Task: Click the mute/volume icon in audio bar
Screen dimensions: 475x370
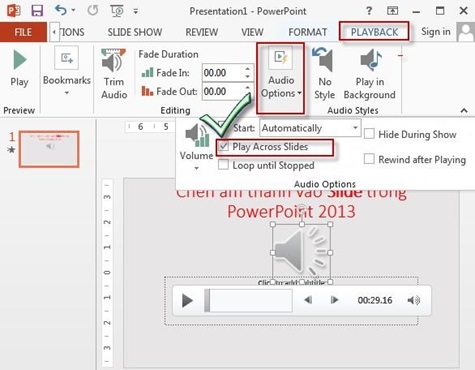Action: click(x=414, y=300)
